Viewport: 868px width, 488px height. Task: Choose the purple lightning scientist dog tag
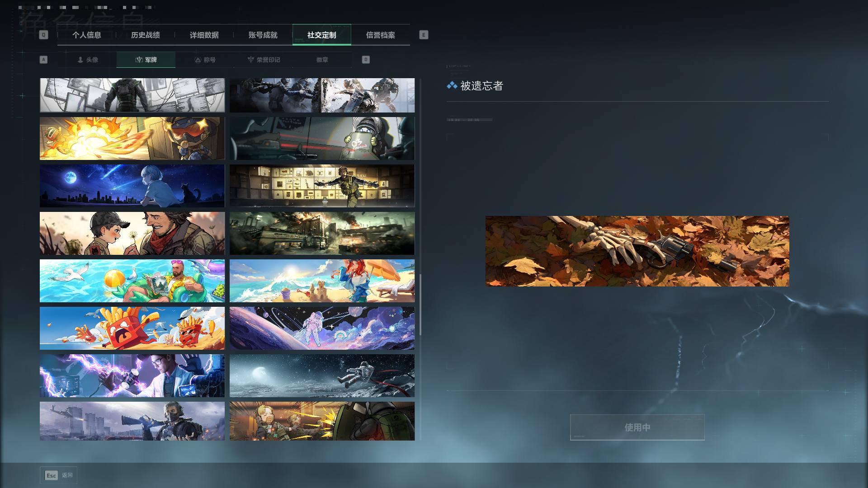(x=132, y=375)
